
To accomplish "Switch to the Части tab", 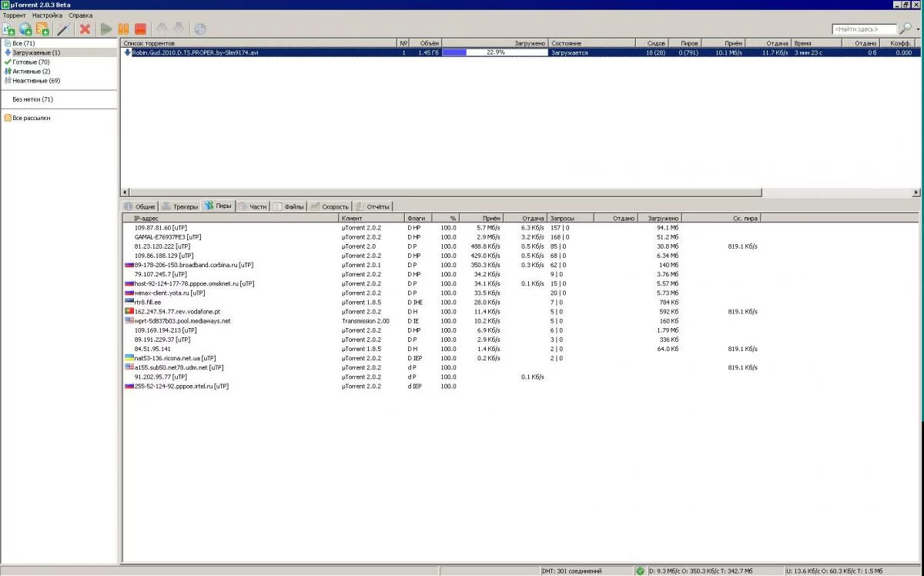I will (x=253, y=206).
